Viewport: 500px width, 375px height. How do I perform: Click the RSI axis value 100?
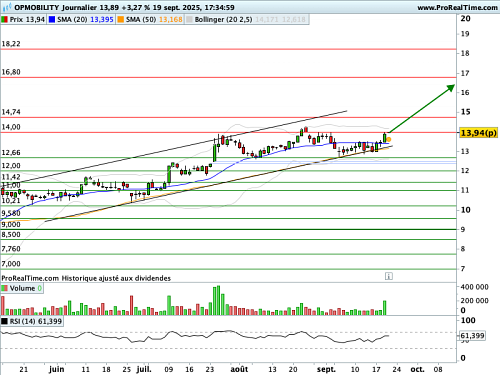click(x=468, y=320)
